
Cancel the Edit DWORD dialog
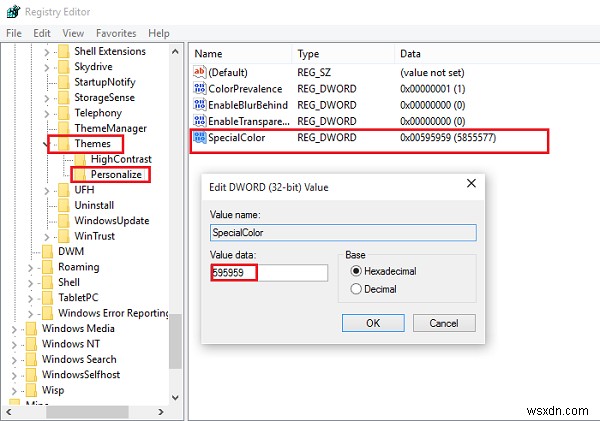click(x=444, y=323)
